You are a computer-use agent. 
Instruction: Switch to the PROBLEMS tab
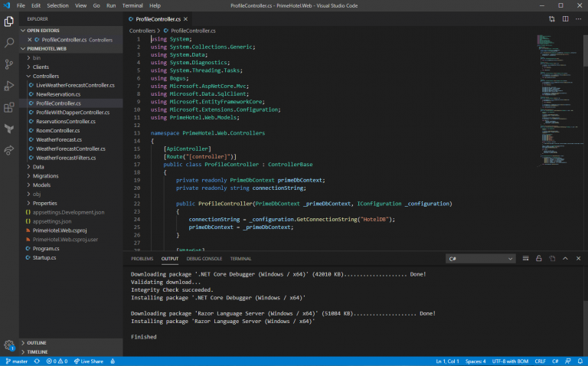point(142,259)
